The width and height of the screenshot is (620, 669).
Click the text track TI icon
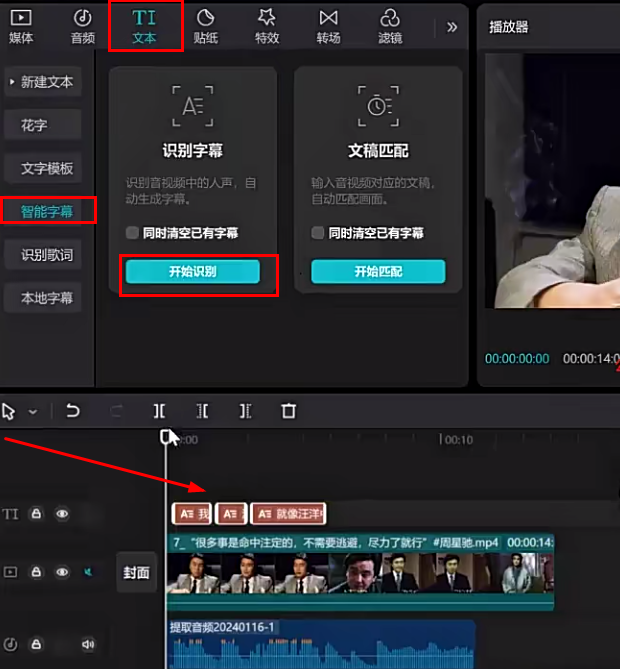(10, 514)
